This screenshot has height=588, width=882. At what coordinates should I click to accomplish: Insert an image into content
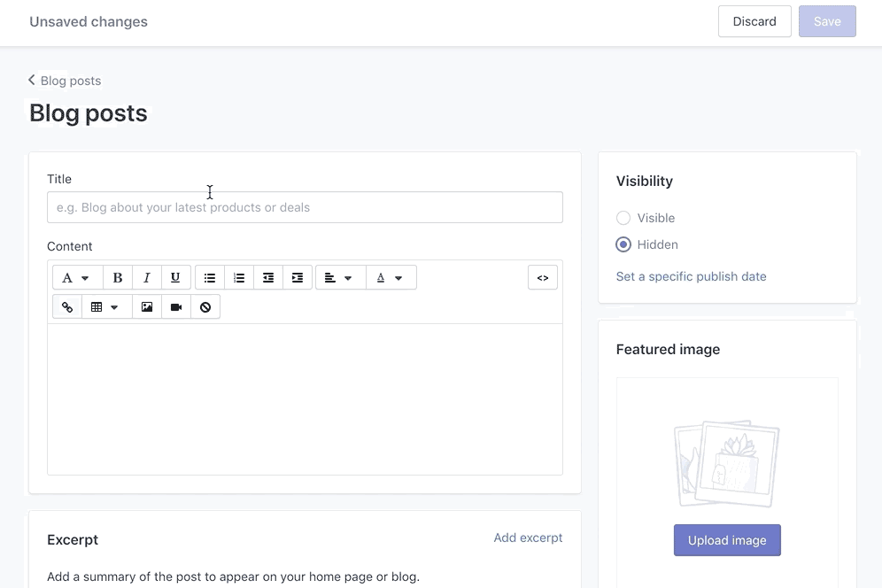tap(147, 306)
